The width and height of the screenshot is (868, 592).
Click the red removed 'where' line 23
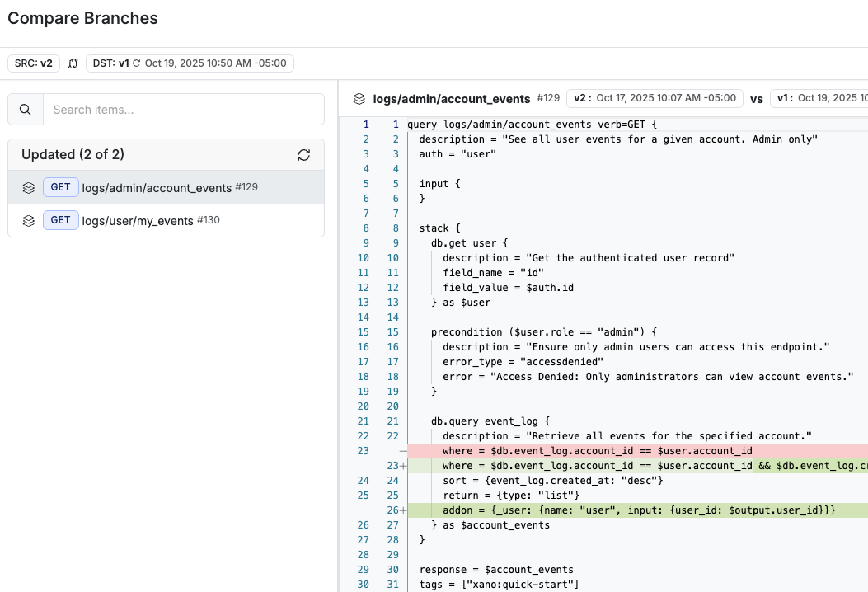click(638, 451)
